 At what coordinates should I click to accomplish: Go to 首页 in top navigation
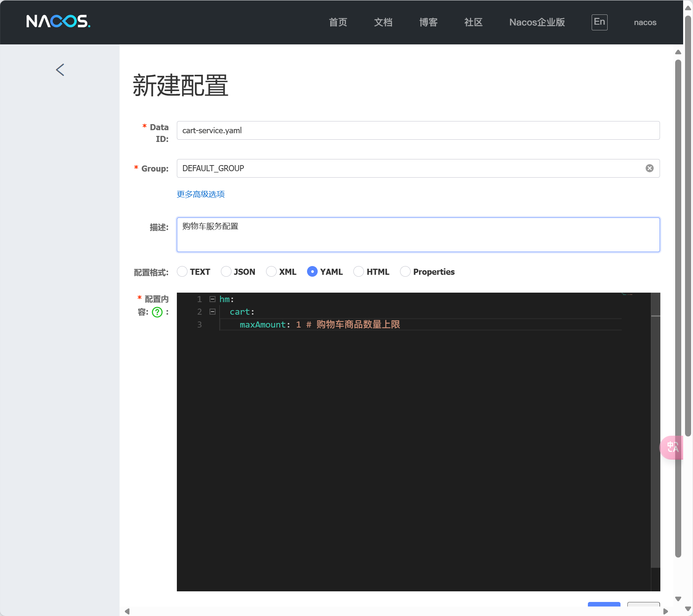338,22
